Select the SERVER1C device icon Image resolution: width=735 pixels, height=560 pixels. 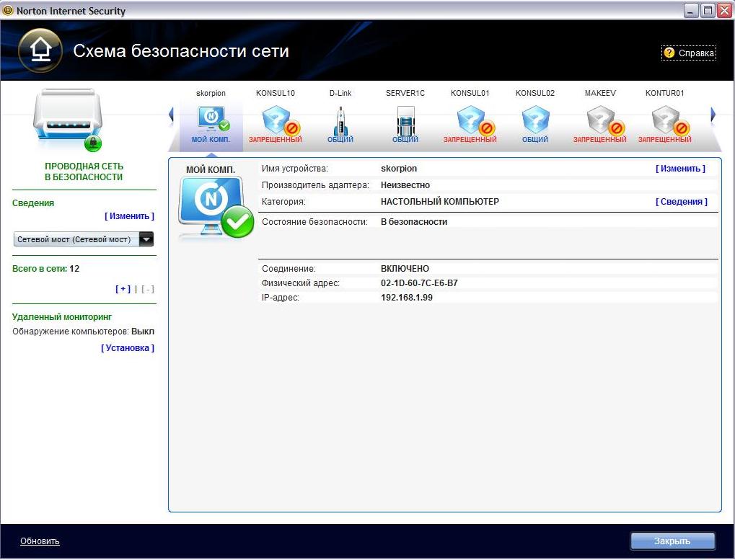pos(405,122)
